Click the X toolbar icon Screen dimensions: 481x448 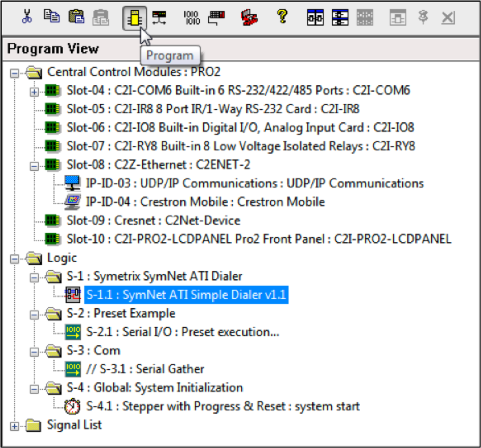tap(448, 16)
